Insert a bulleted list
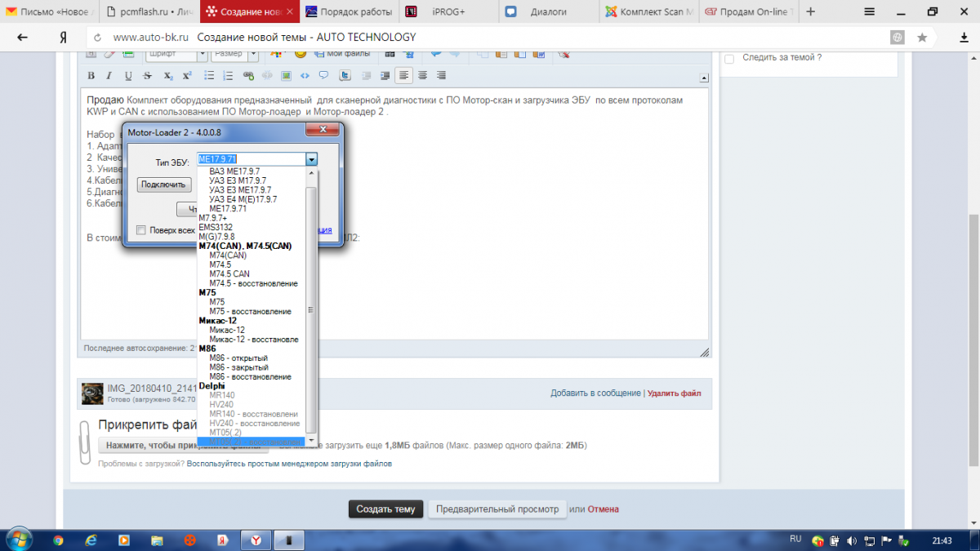The height and width of the screenshot is (551, 980). (208, 76)
